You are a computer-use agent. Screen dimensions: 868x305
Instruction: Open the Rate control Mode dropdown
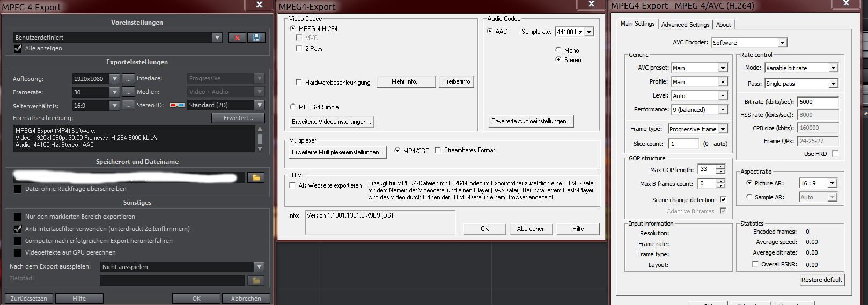coord(833,68)
